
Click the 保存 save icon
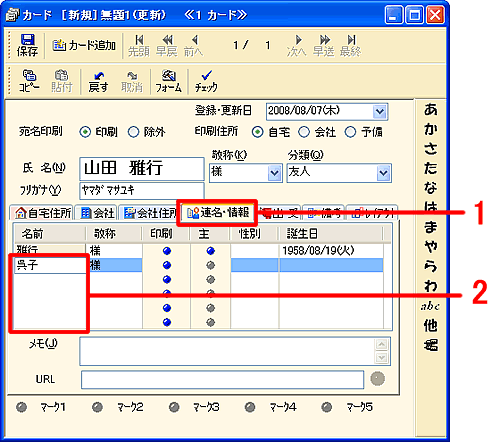click(x=27, y=45)
